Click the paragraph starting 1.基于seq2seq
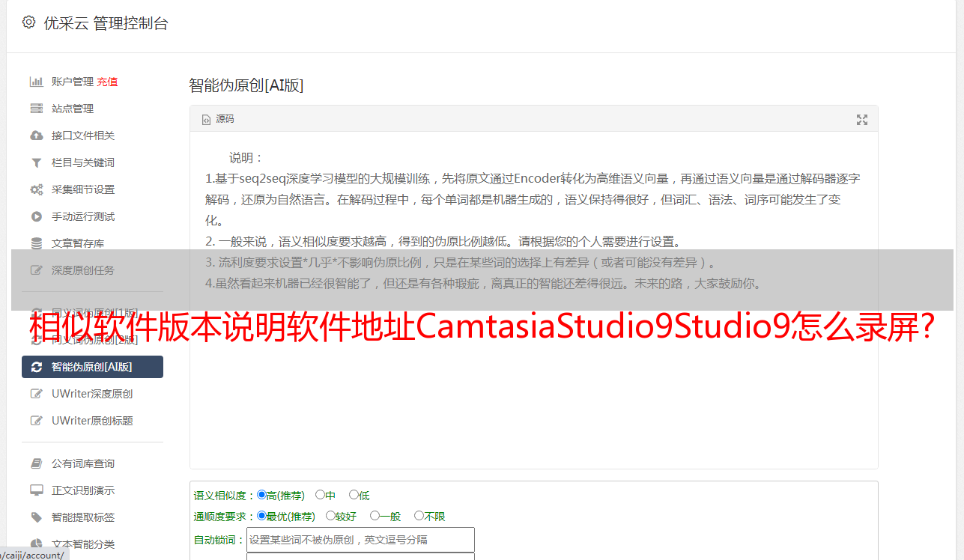Viewport: 964px width, 560px height. pos(533,200)
